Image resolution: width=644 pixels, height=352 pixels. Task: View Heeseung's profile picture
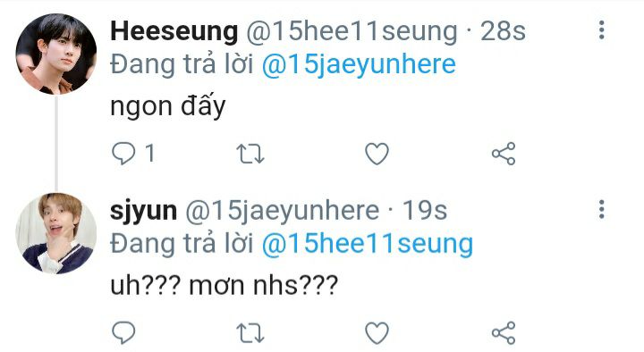[56, 54]
